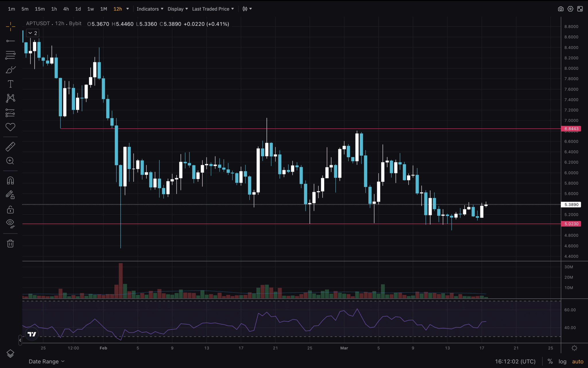This screenshot has height=368, width=588.
Task: Enable log scale button
Action: pyautogui.click(x=562, y=361)
